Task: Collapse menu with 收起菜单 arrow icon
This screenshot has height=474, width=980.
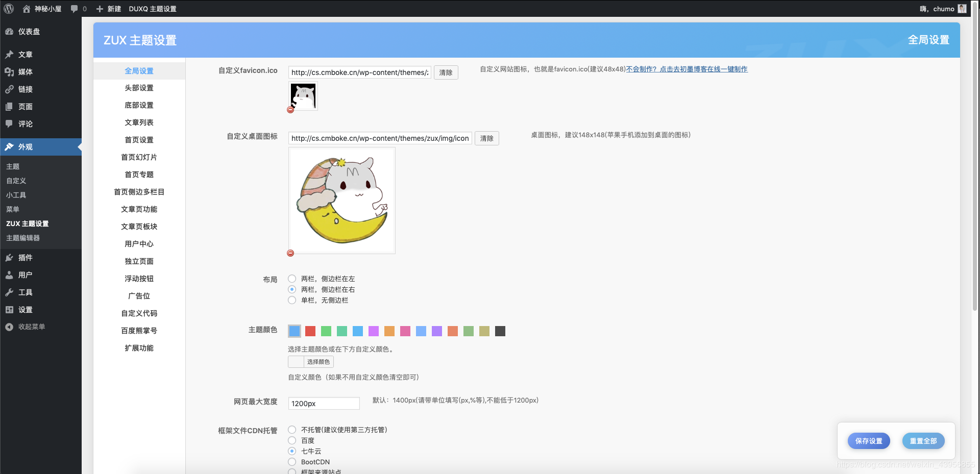Action: [x=9, y=327]
